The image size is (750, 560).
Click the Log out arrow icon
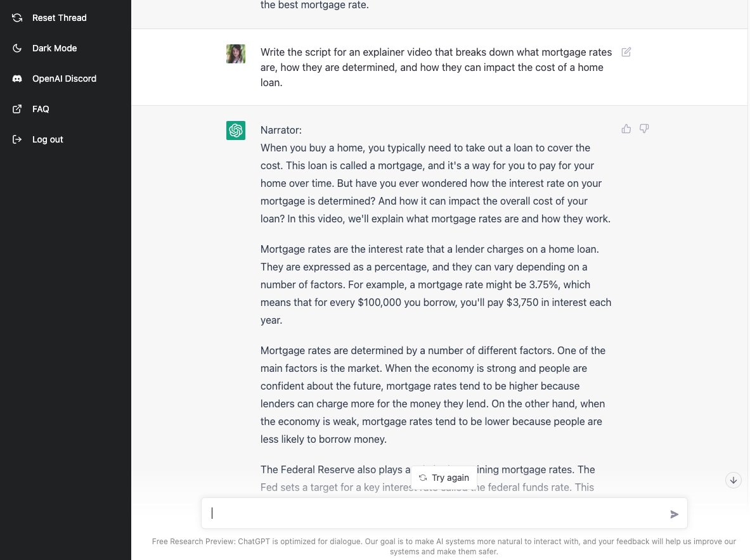16,139
